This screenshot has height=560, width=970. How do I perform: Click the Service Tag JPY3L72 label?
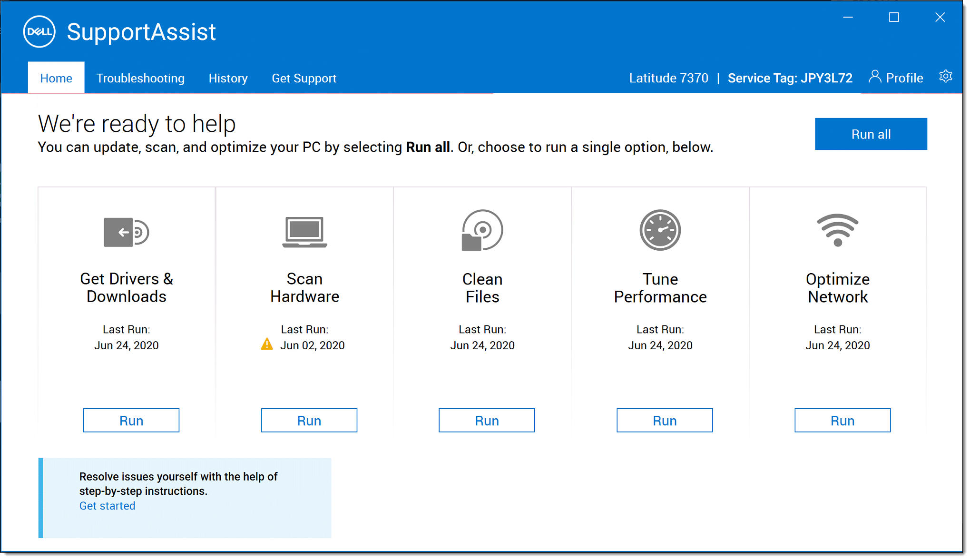[x=790, y=78]
